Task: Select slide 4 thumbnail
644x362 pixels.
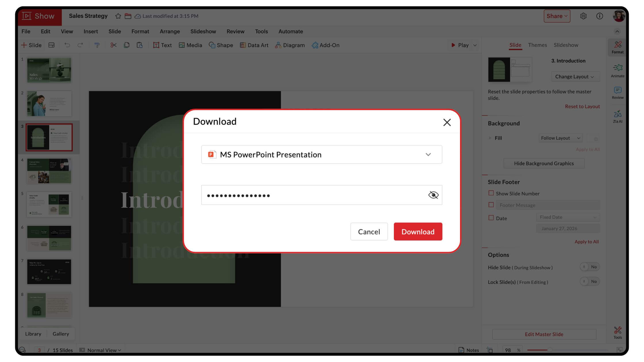Action: (49, 171)
